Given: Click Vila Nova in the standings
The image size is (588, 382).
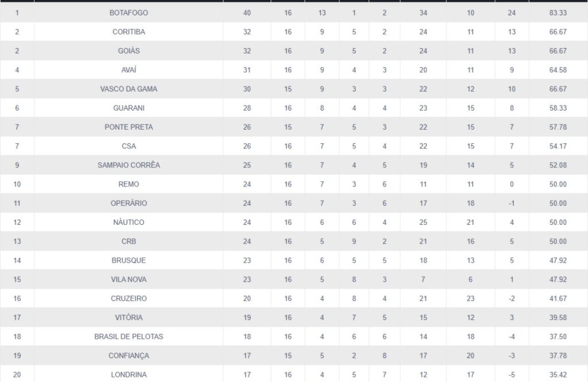Looking at the screenshot, I should [x=129, y=279].
